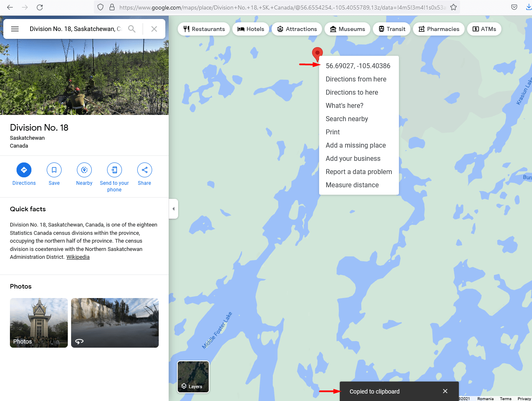Click the magnifier search icon
The width and height of the screenshot is (532, 401).
[x=132, y=29]
